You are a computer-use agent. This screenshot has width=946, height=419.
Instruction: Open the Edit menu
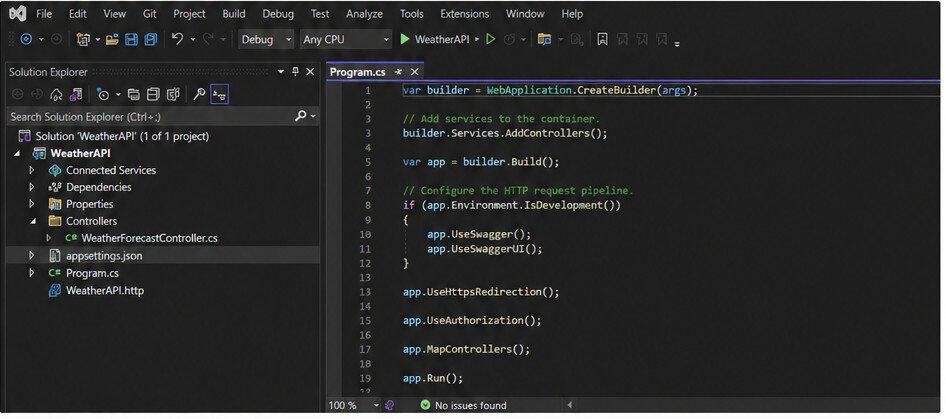point(77,13)
